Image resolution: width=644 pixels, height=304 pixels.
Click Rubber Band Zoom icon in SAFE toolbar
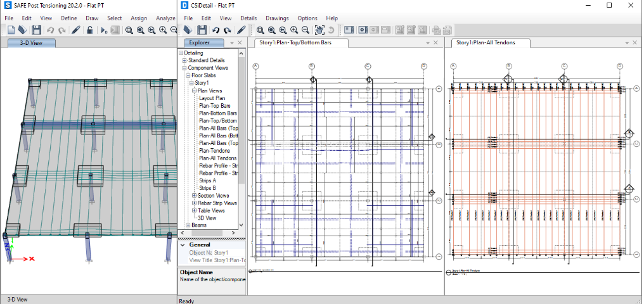(129, 30)
